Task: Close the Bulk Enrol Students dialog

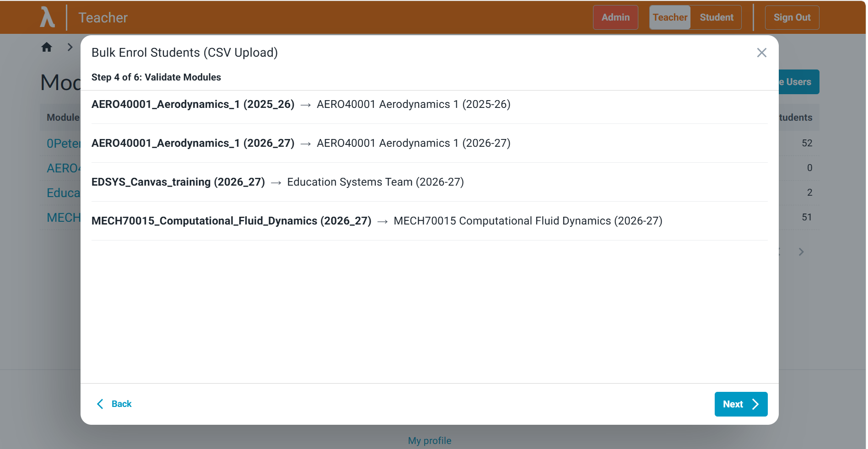Action: [x=761, y=53]
